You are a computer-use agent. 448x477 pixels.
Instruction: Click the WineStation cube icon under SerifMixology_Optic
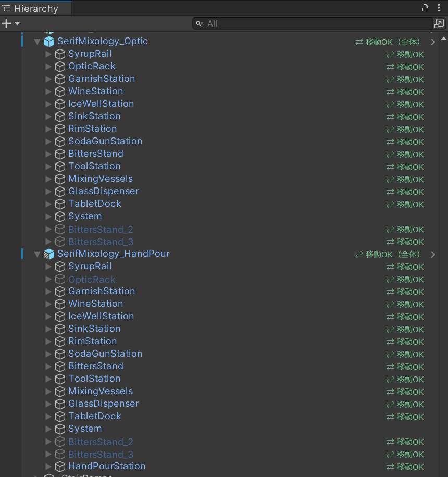60,92
